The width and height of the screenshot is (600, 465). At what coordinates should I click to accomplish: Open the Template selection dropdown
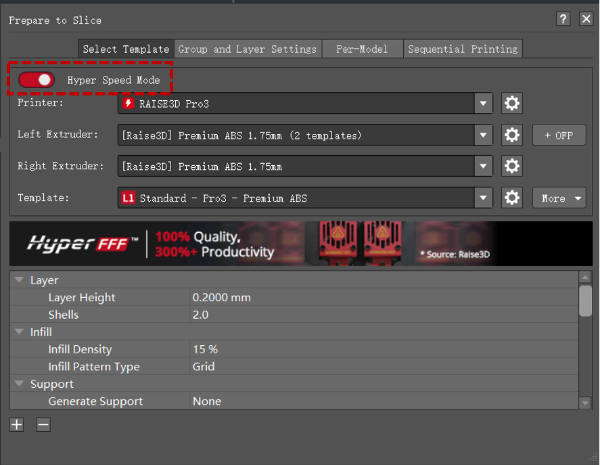point(484,198)
